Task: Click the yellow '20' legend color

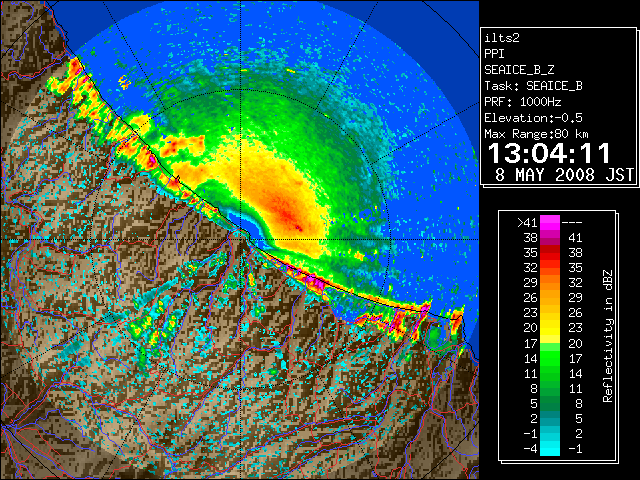Action: click(550, 328)
